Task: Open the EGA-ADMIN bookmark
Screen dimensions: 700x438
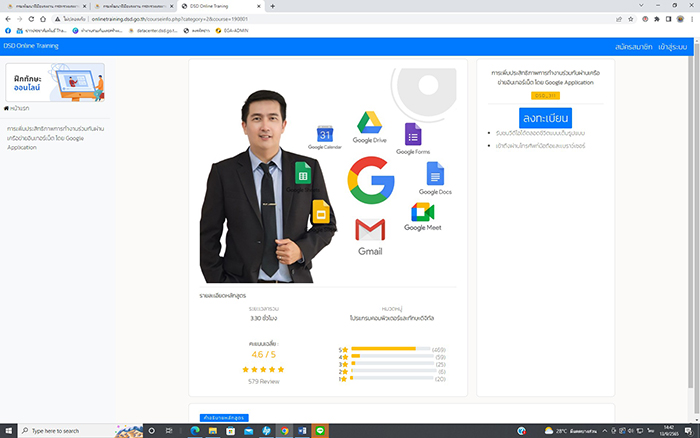Action: pos(232,31)
